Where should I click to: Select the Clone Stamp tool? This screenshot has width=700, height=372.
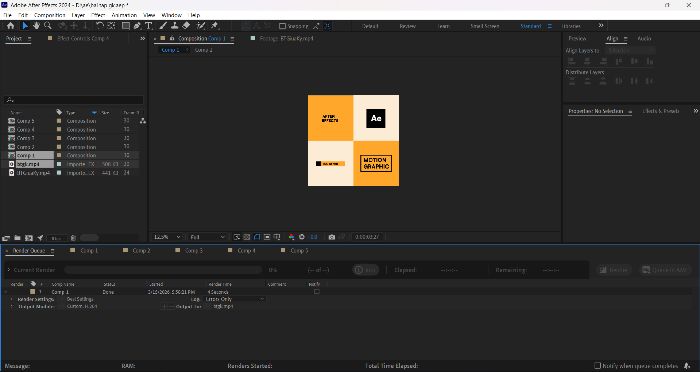coord(175,26)
